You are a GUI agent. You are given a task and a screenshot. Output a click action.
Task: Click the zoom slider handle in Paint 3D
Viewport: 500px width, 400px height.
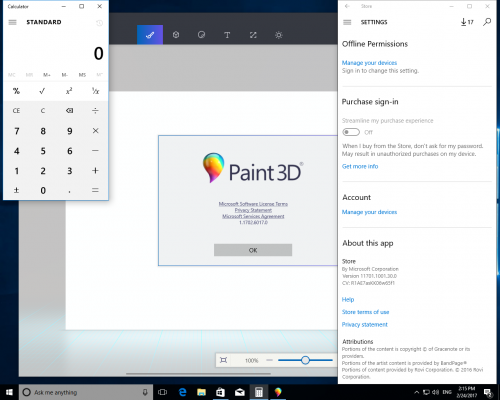[x=305, y=360]
